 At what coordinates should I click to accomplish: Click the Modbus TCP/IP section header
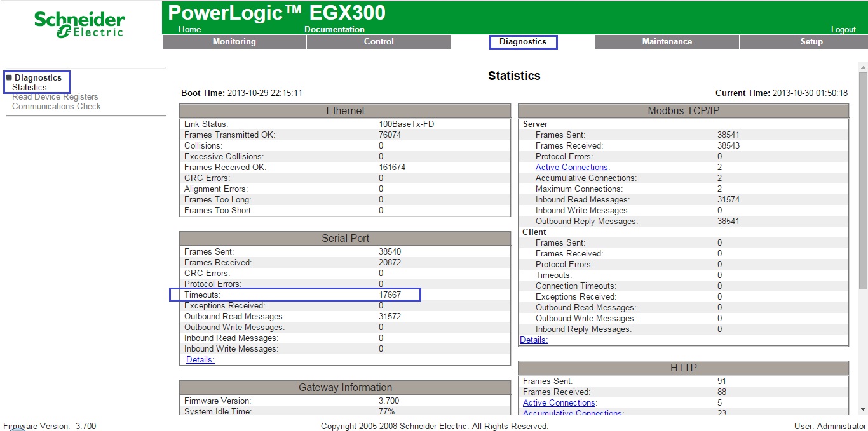click(684, 111)
